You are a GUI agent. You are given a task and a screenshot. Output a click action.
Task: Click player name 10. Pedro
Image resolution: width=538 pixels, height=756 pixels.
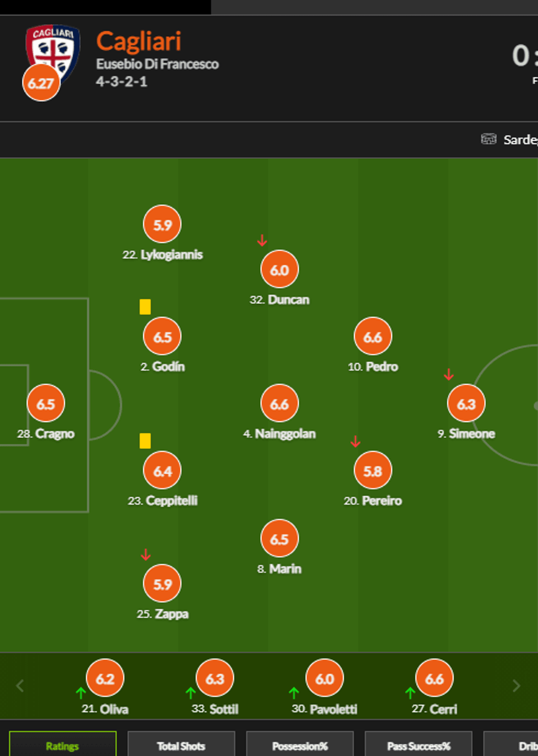pos(373,366)
